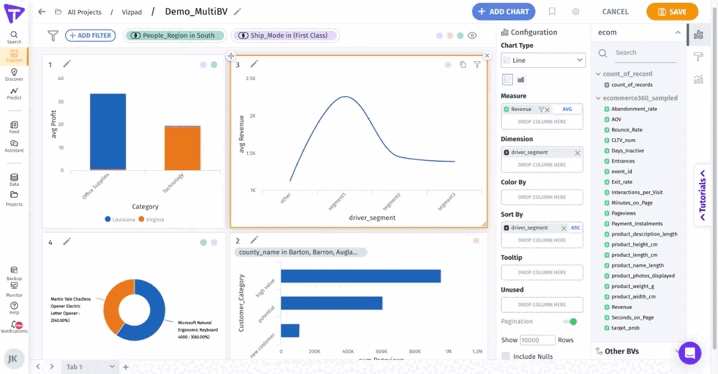Click the filter icon on chart 3

pyautogui.click(x=477, y=65)
